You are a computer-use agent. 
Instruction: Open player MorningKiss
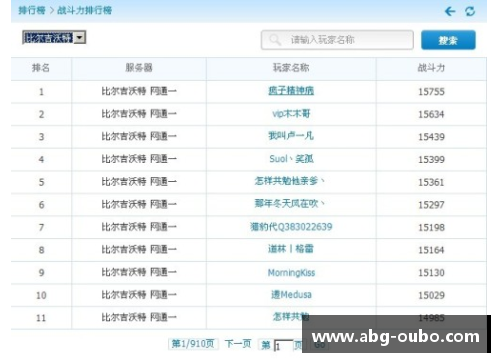(x=291, y=273)
